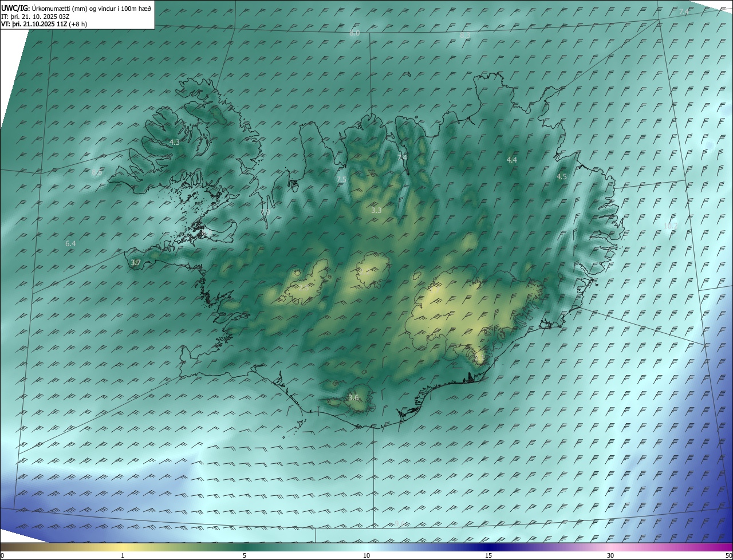Click the 7.5 value on the map
The height and width of the screenshot is (560, 733).
(341, 180)
